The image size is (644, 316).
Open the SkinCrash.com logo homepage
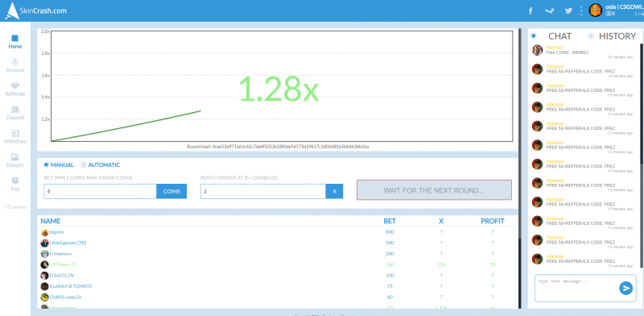(x=36, y=11)
